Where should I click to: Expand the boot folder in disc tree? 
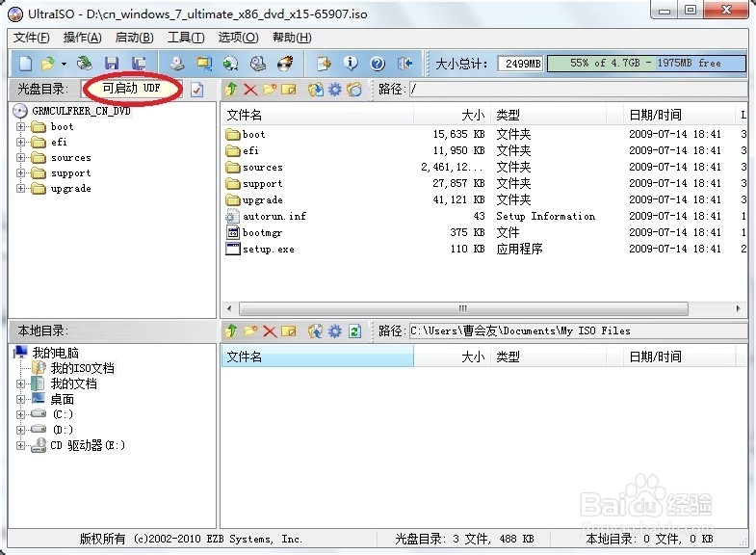click(x=20, y=127)
